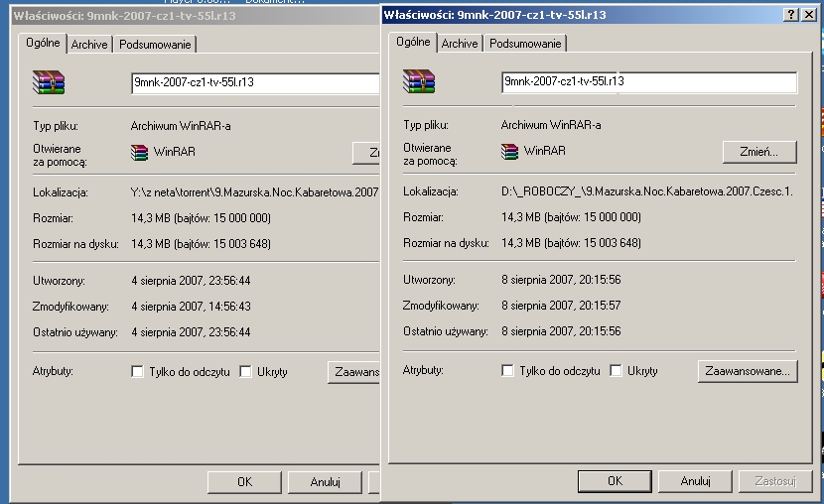Click Ostatnio używany date '4 sierpnia 2007, 23:56:44'

191,332
